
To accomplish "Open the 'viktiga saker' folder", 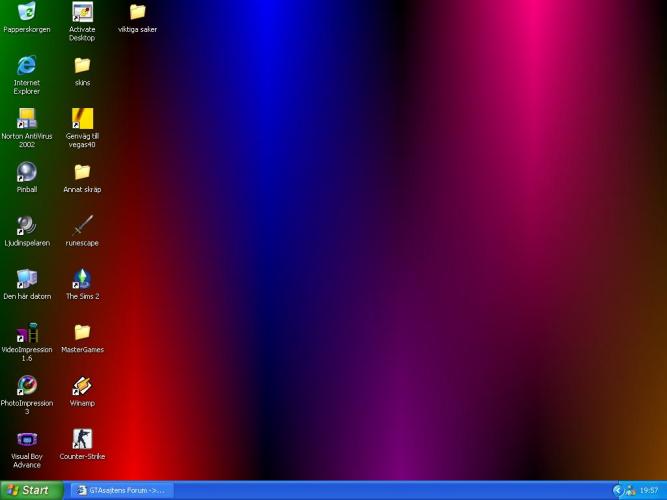I will (137, 13).
